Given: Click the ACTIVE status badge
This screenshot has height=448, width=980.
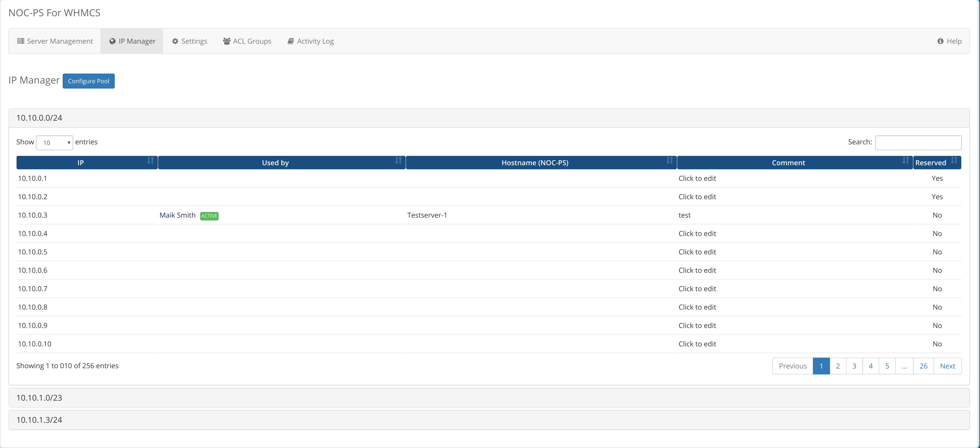Looking at the screenshot, I should tap(209, 216).
